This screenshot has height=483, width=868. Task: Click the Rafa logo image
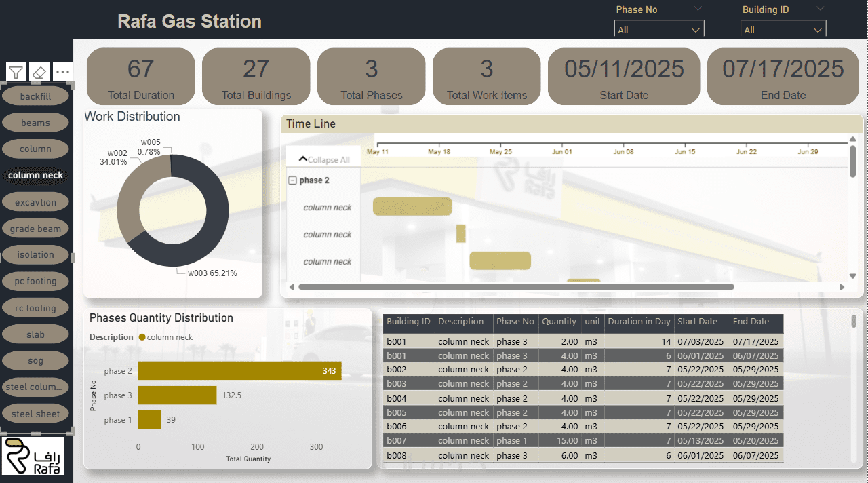point(34,456)
